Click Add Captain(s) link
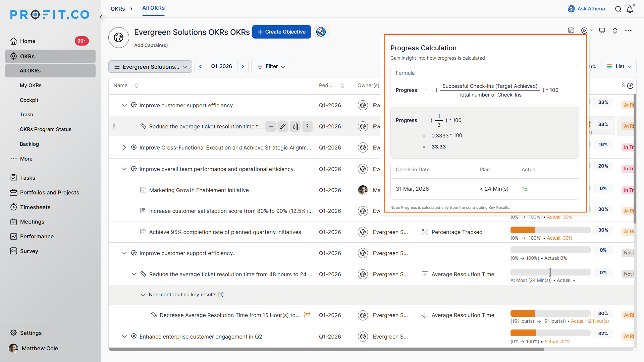Screen dimensions: 644x362 pyautogui.click(x=151, y=45)
